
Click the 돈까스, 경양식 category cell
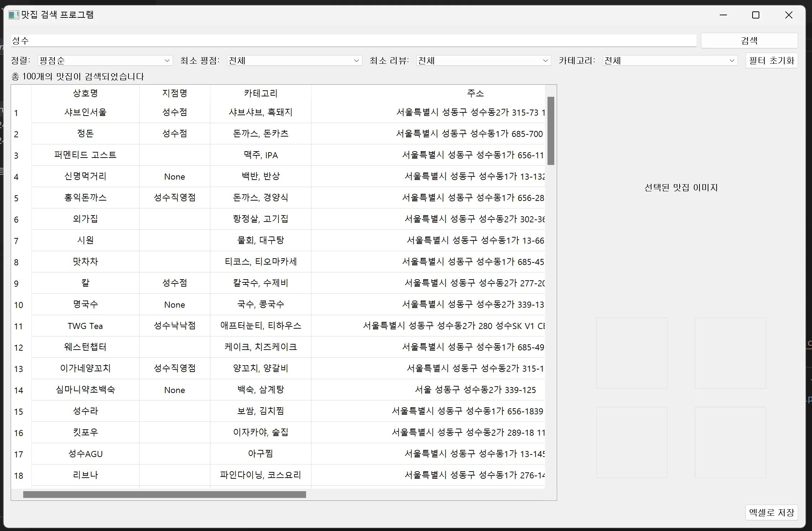point(261,198)
